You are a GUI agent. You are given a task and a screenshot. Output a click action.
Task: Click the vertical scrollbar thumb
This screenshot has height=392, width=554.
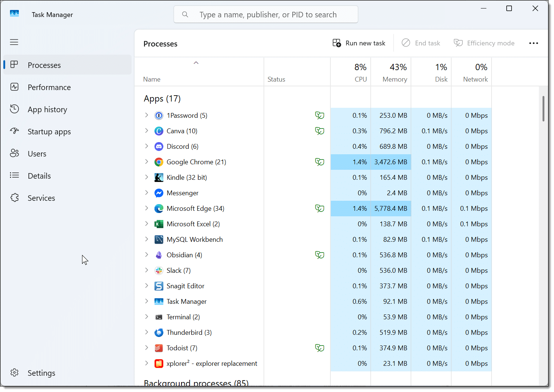click(543, 109)
